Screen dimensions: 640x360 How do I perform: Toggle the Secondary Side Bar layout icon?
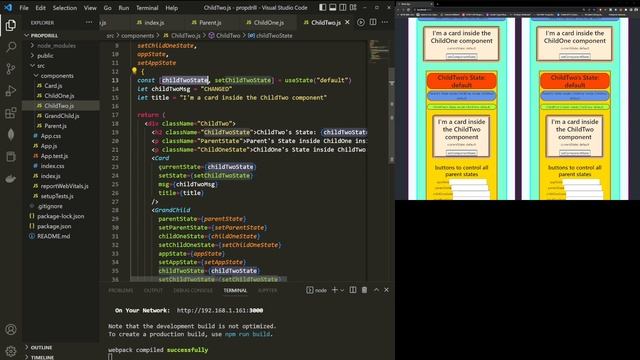click(x=343, y=7)
